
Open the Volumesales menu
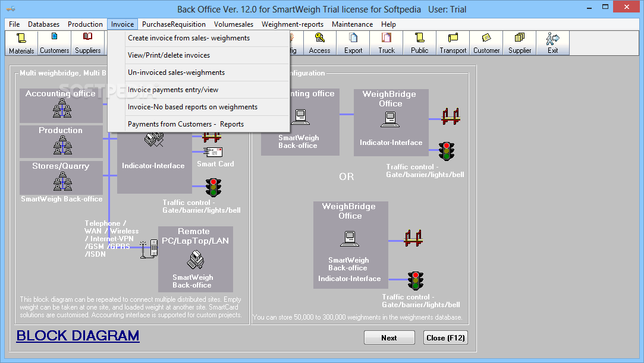point(234,24)
